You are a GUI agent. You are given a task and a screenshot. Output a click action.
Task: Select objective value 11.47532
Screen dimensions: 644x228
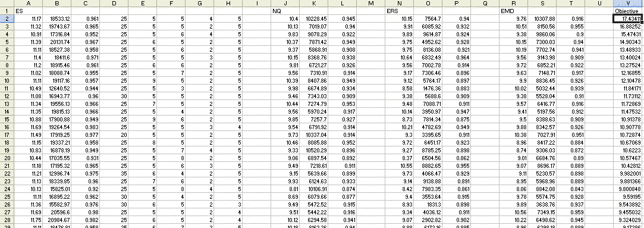pos(628,111)
